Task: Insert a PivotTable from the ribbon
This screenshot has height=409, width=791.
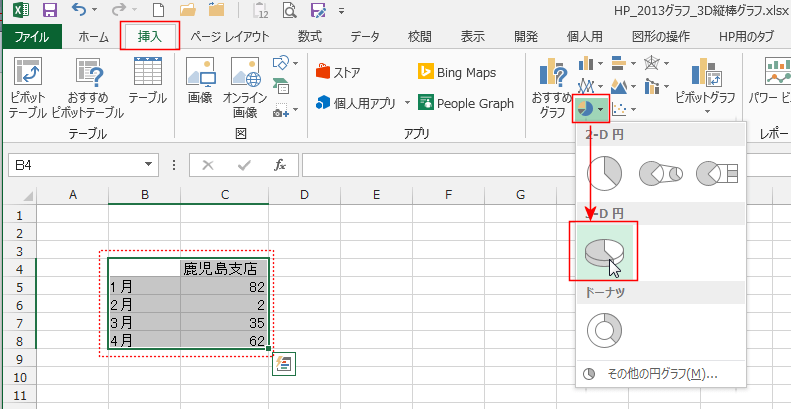Action: (27, 88)
